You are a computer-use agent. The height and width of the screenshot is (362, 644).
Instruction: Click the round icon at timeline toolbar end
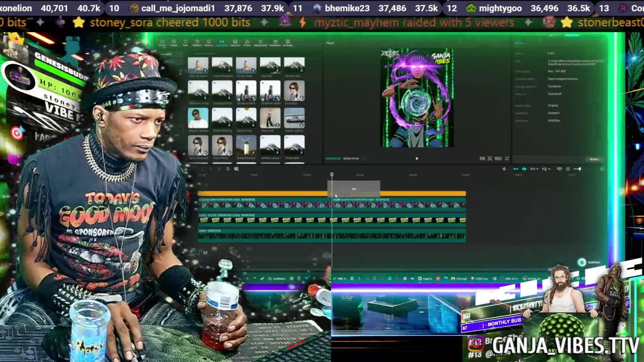click(x=602, y=169)
